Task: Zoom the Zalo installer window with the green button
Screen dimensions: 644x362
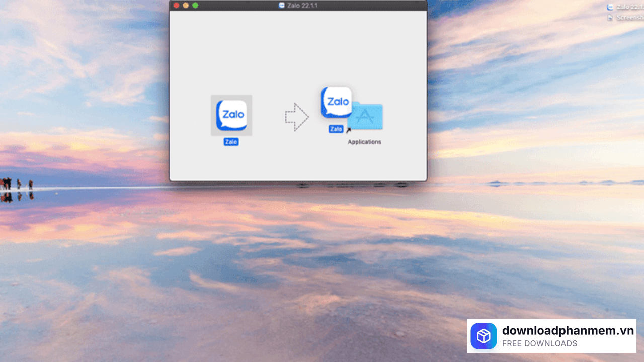Action: 195,5
